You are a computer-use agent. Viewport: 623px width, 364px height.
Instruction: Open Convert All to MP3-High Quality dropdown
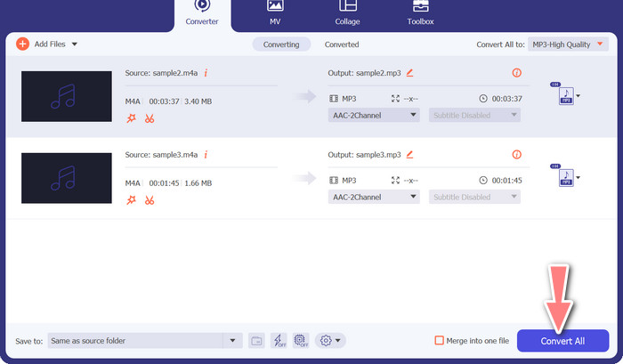(x=568, y=44)
